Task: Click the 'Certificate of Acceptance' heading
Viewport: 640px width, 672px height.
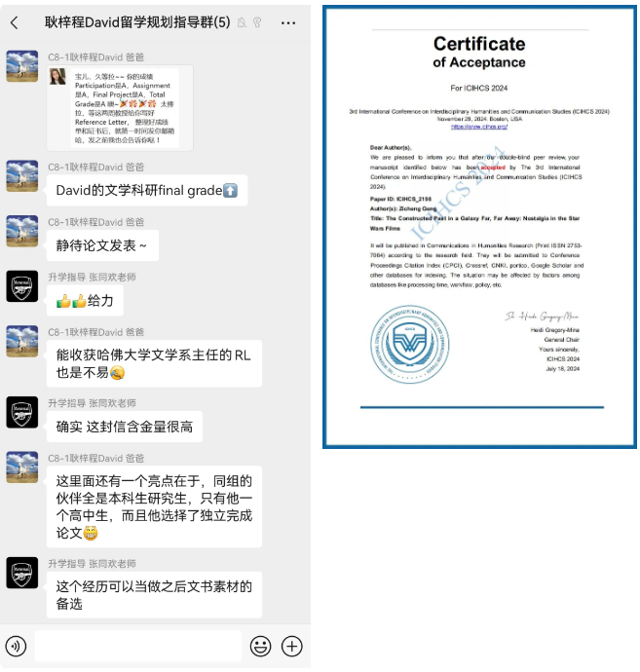Action: tap(479, 53)
